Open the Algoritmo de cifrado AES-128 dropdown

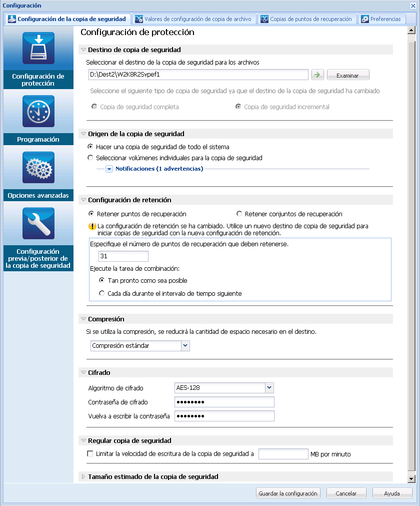(269, 388)
